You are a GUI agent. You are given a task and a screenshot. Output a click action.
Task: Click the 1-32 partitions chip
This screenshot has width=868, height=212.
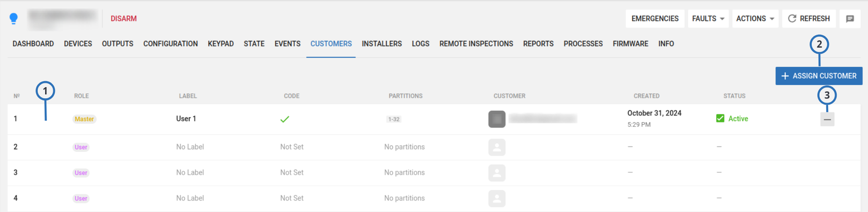[394, 119]
